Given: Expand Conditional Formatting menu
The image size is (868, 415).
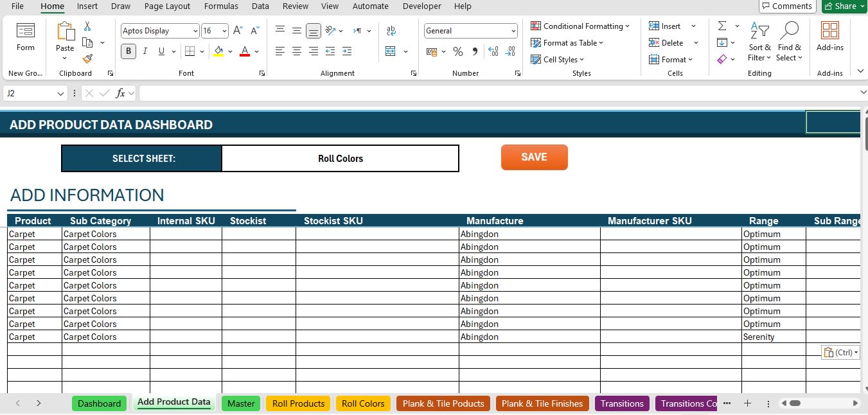Looking at the screenshot, I should click(x=580, y=26).
